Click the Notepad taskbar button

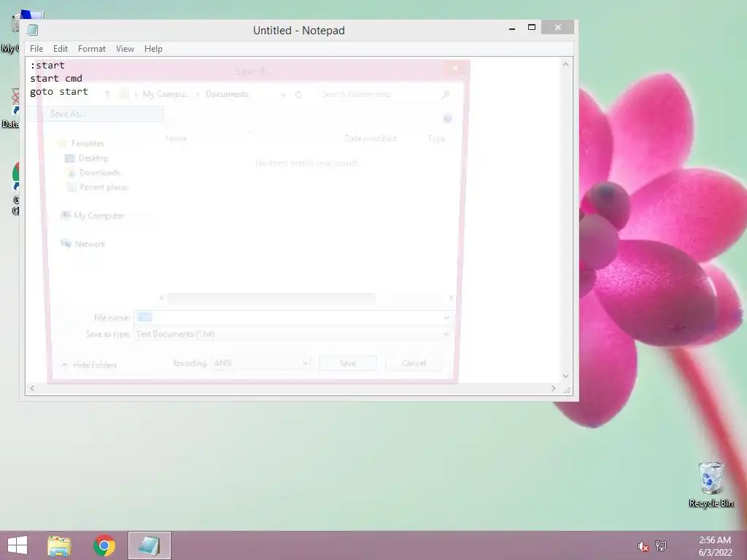click(x=149, y=545)
